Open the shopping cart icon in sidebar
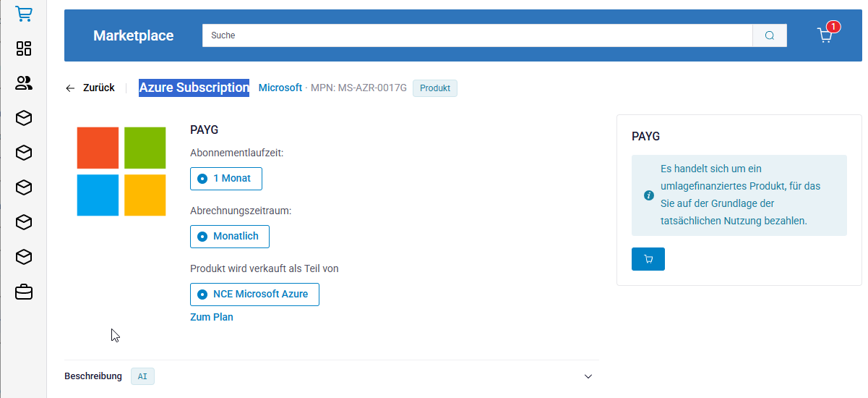This screenshot has height=398, width=868. pos(24,14)
